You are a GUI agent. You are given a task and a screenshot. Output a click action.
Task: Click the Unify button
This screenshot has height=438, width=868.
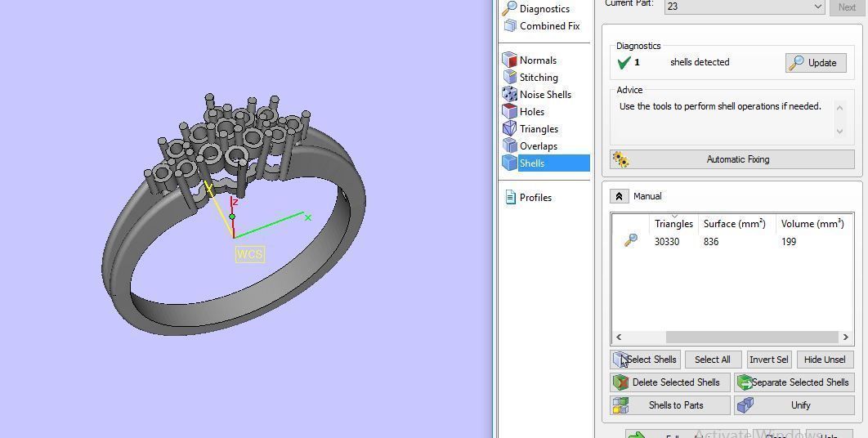(x=794, y=405)
